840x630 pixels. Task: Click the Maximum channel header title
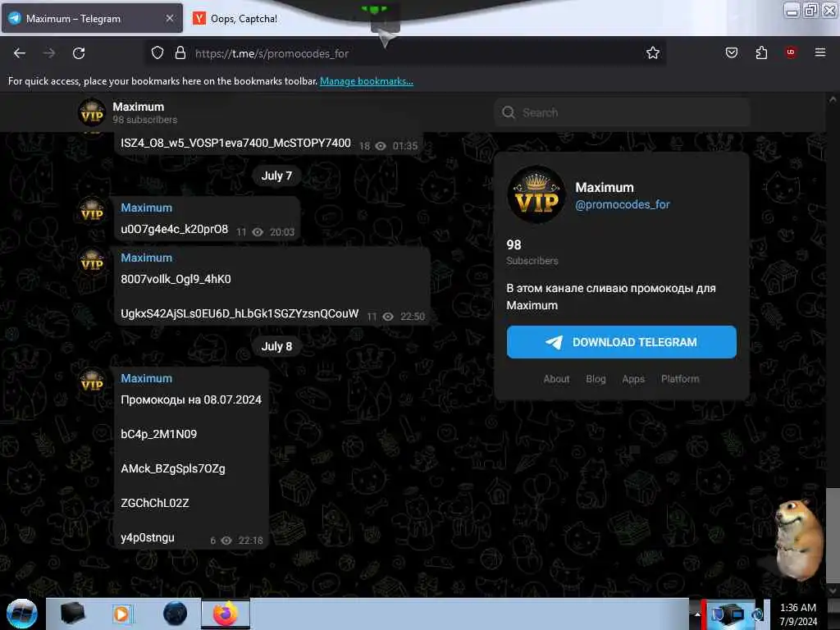138,107
